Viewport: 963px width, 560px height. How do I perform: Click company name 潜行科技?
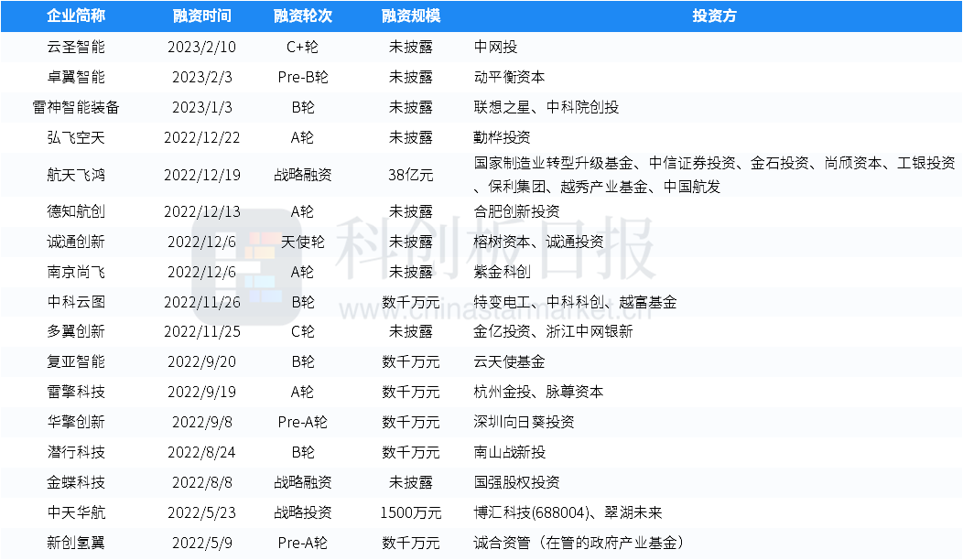point(76,452)
